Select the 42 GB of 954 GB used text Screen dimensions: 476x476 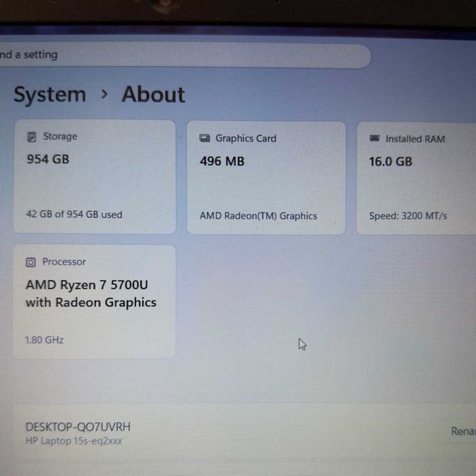[x=74, y=215]
